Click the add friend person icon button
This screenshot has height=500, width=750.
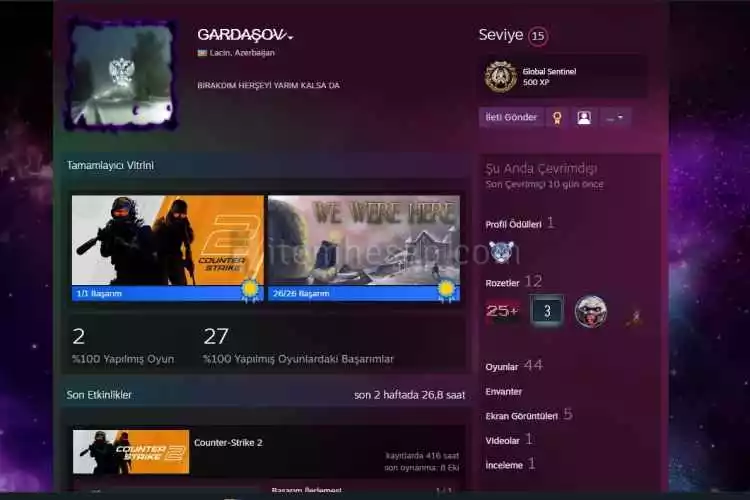click(584, 117)
